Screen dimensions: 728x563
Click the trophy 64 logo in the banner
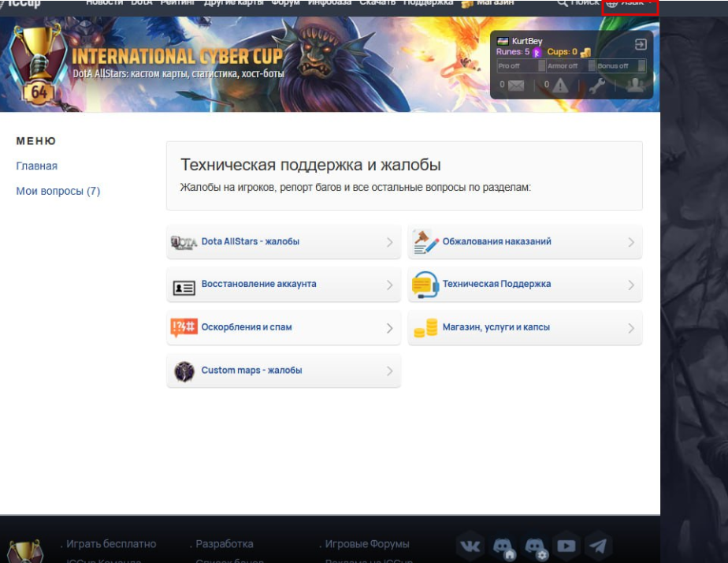38,65
